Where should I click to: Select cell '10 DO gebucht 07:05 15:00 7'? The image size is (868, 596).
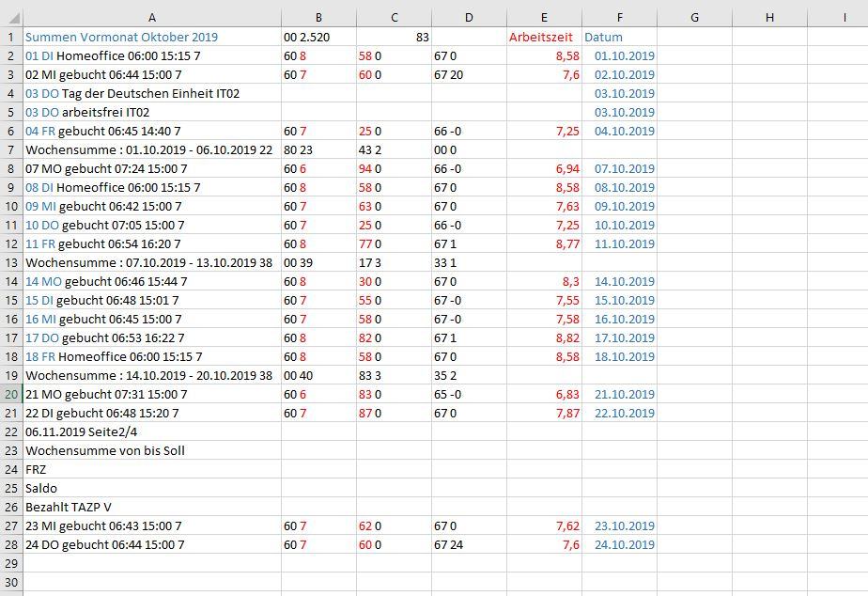point(151,226)
